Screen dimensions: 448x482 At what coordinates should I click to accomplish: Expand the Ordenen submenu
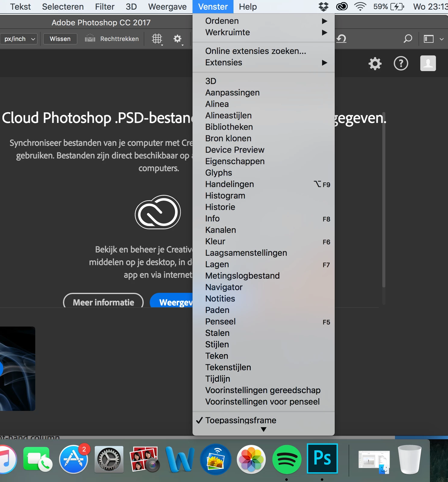(264, 21)
